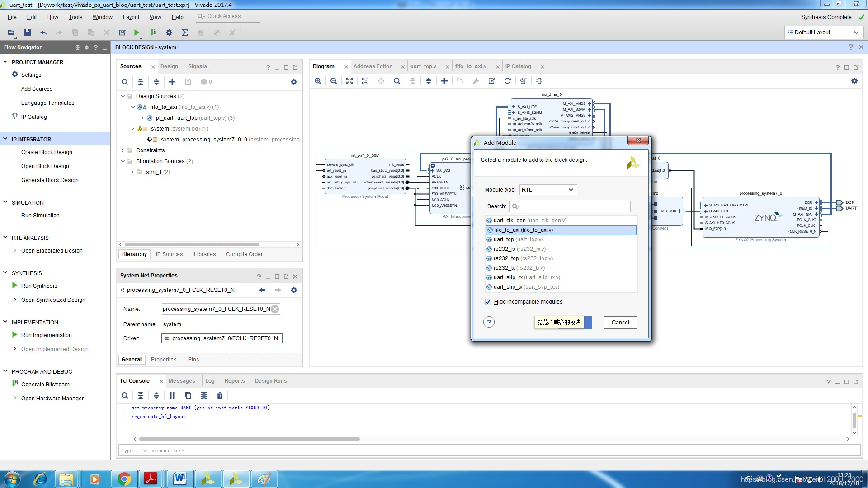
Task: Pause Tcl Console output
Action: coord(172,395)
